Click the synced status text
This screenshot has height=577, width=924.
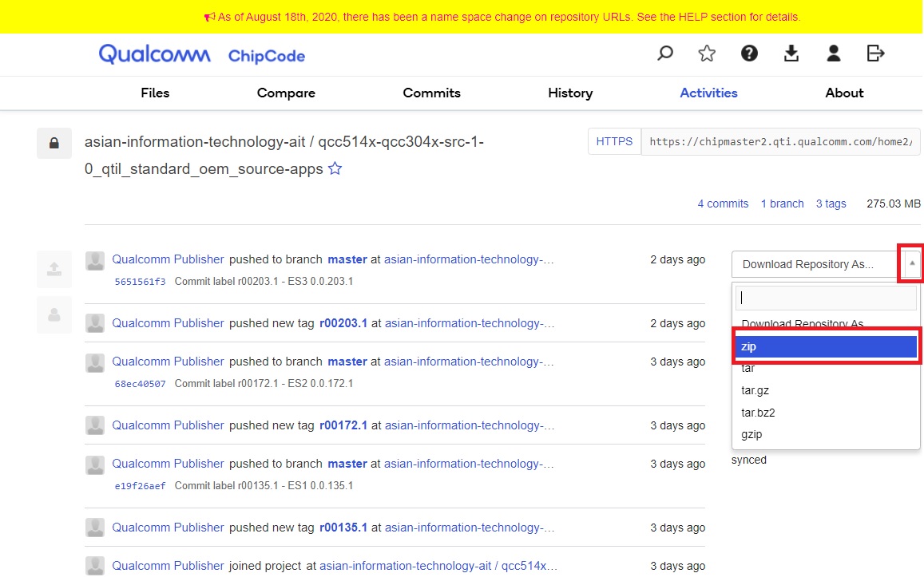(749, 460)
